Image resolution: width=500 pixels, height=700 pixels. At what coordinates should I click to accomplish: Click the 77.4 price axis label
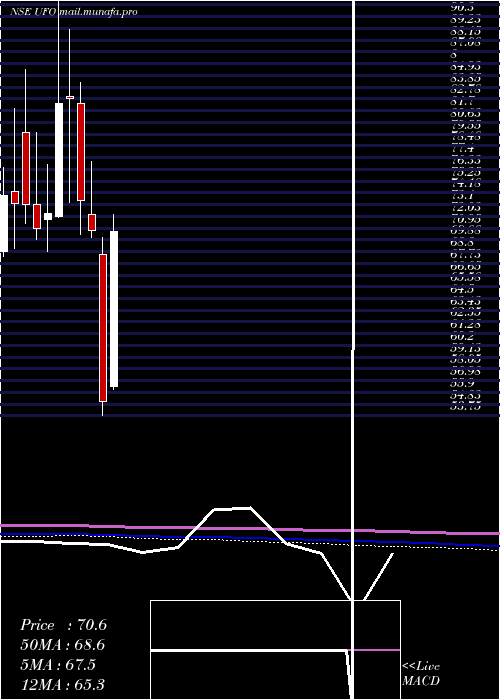(x=461, y=150)
